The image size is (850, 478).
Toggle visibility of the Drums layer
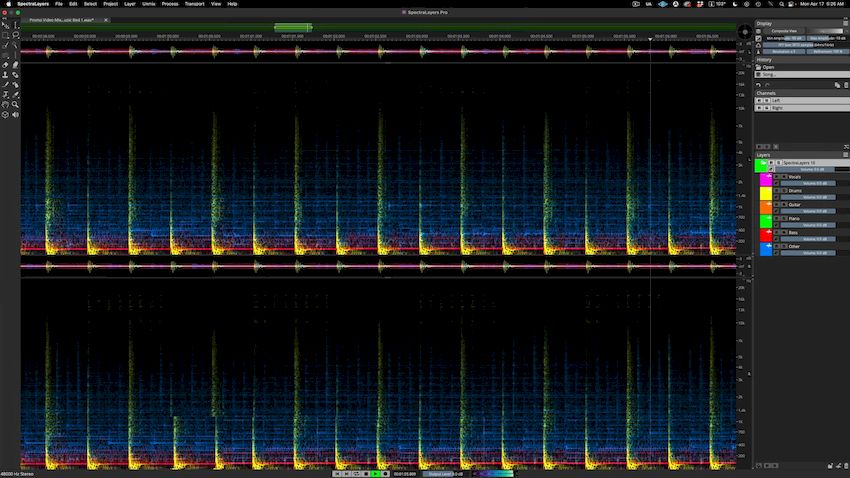click(776, 191)
